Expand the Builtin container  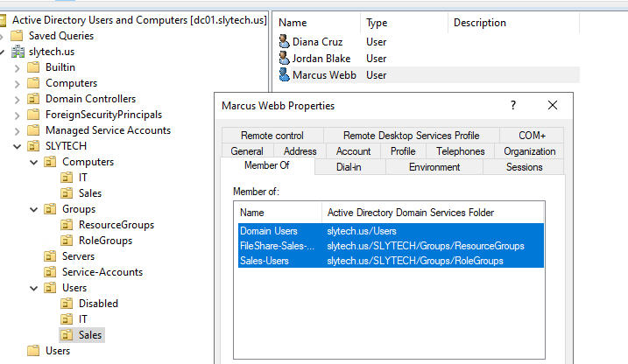pos(18,67)
